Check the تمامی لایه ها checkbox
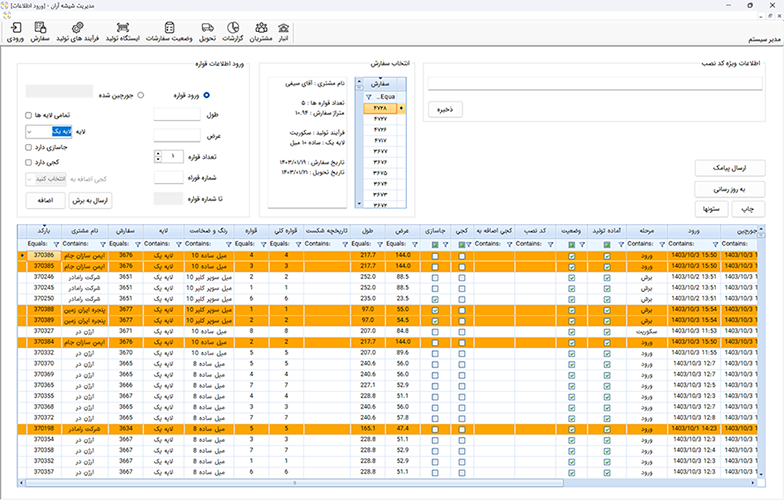This screenshot has width=784, height=500. point(28,115)
